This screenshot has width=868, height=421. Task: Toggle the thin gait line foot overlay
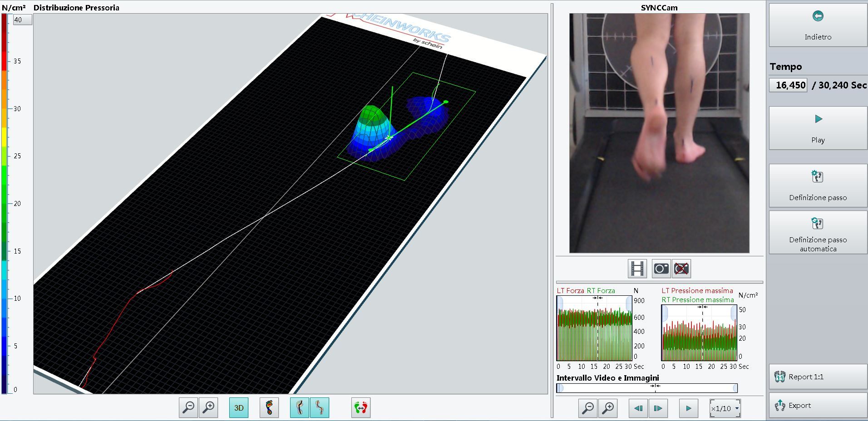320,407
